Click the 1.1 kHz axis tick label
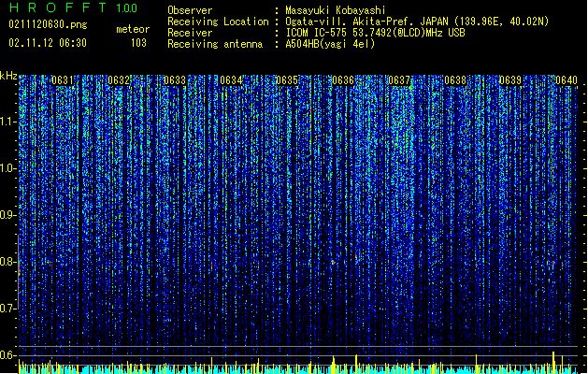Screen dimensions: 588x374 [8, 122]
